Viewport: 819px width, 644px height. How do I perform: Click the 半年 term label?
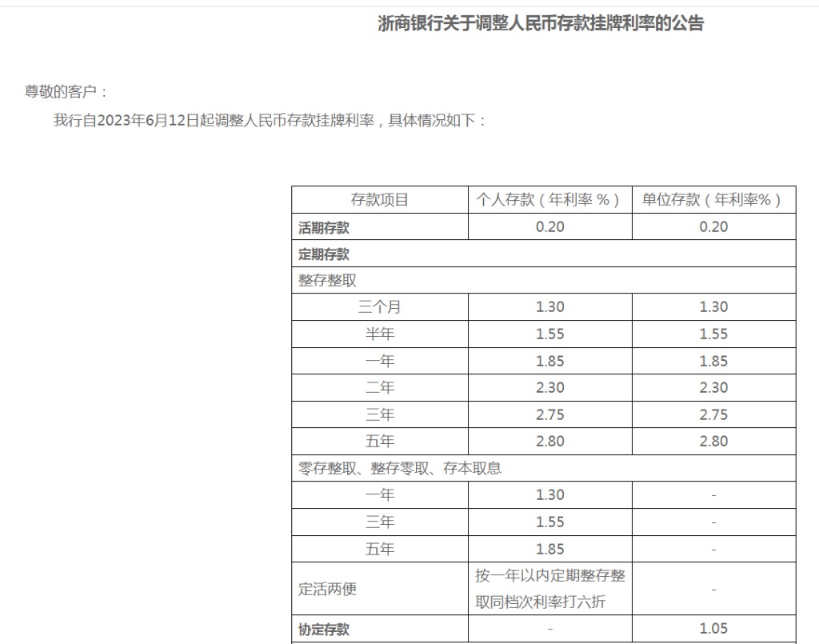coord(380,334)
